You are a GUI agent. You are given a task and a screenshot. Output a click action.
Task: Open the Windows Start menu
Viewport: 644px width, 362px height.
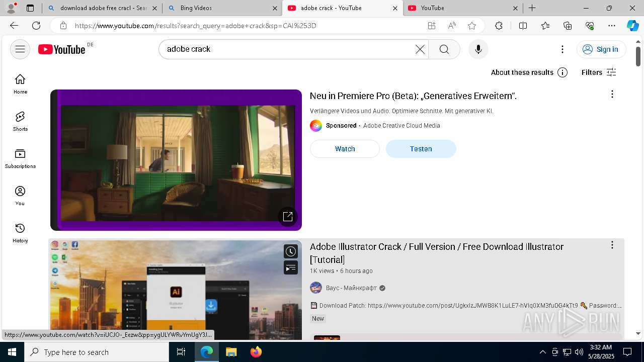(x=12, y=352)
